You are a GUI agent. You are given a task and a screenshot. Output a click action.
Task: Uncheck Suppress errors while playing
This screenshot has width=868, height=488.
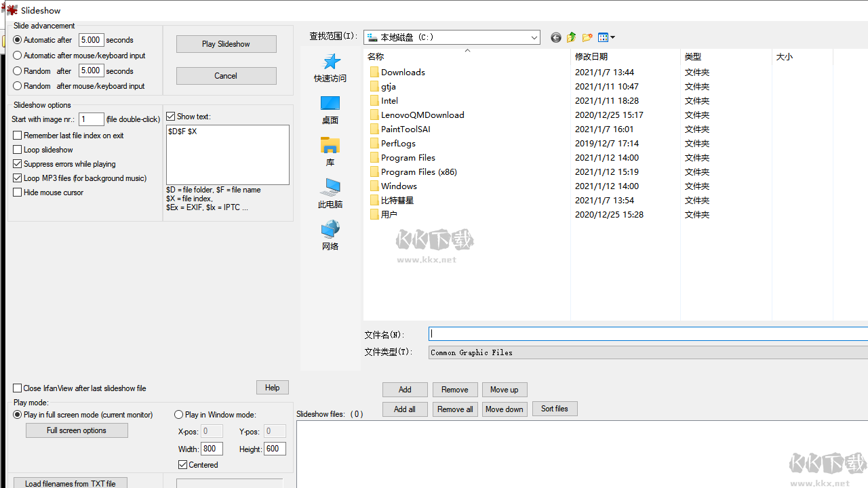(18, 164)
